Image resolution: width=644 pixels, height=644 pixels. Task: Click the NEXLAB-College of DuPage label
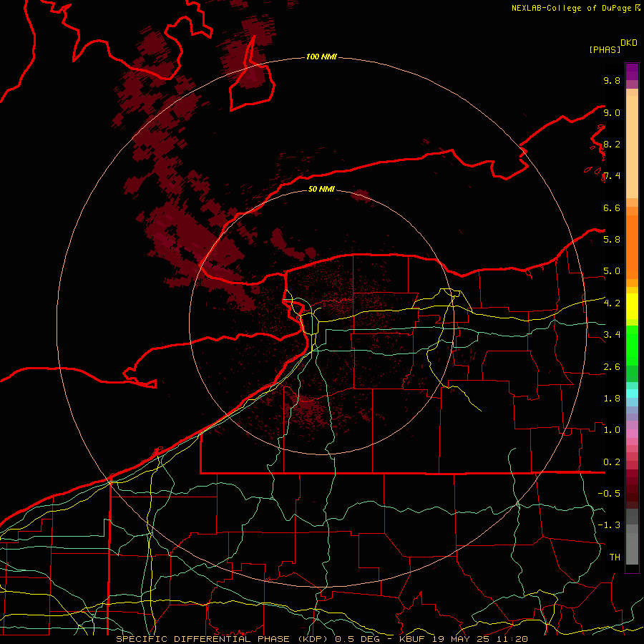point(572,8)
